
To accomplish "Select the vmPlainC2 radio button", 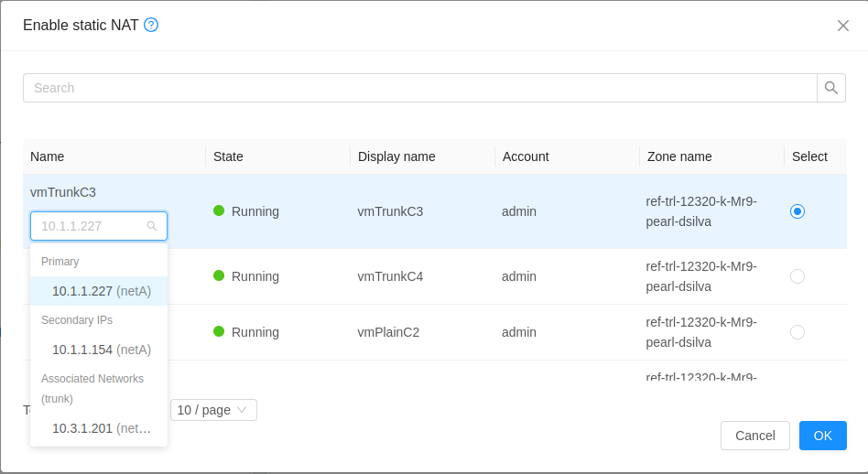I will (x=797, y=332).
